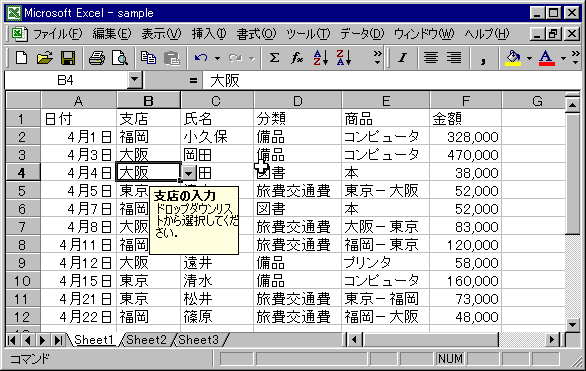This screenshot has height=371, width=586.
Task: Expand more Formatting toolbar buttons chevron
Action: point(576,58)
